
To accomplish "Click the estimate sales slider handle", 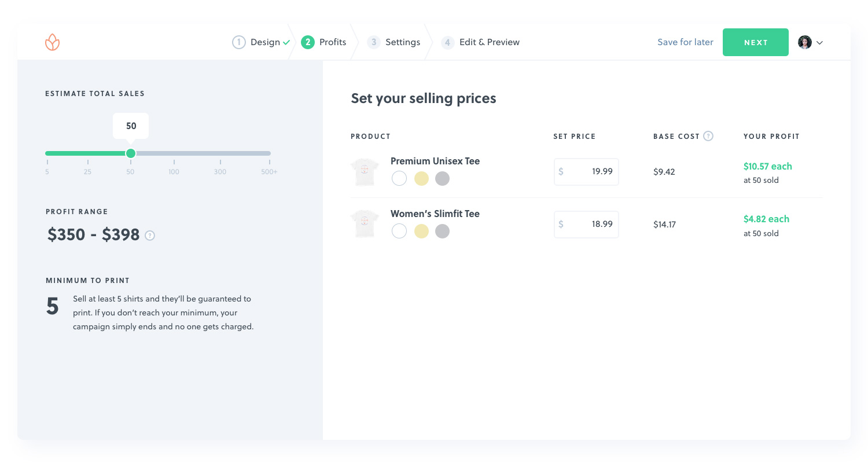I will 131,153.
